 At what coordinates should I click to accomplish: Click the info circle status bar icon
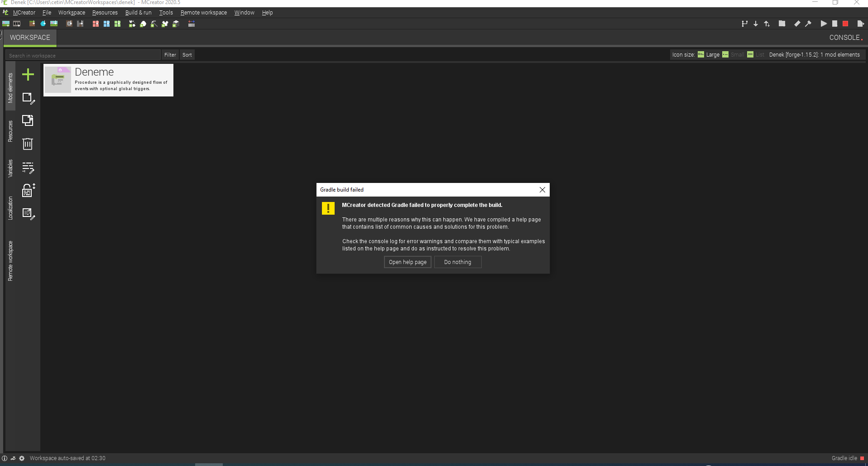[x=5, y=458]
